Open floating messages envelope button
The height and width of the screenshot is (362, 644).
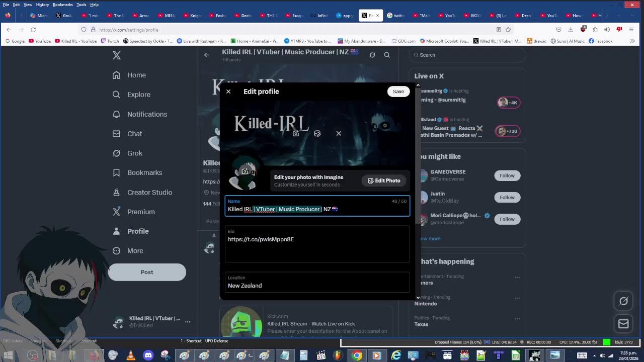click(623, 324)
